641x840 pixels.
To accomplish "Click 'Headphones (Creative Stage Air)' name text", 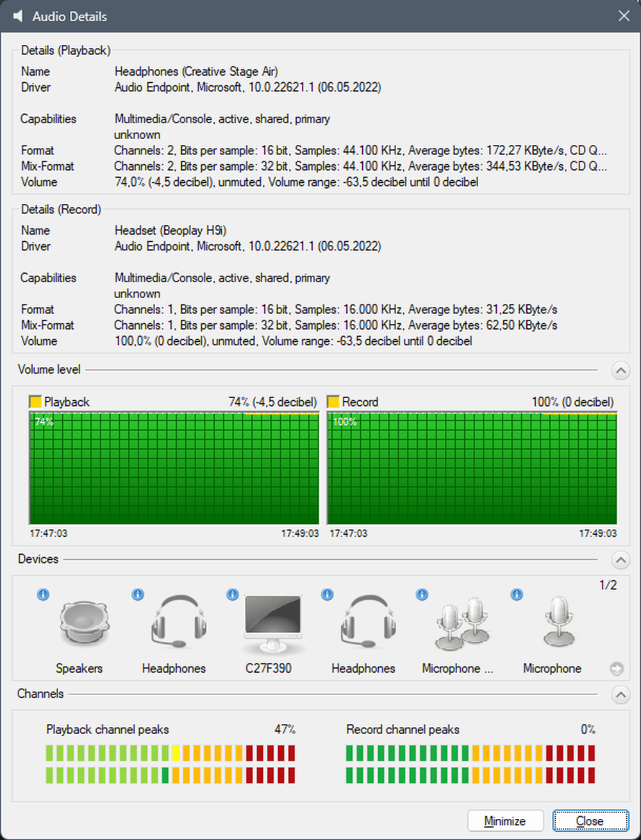I will [x=196, y=71].
